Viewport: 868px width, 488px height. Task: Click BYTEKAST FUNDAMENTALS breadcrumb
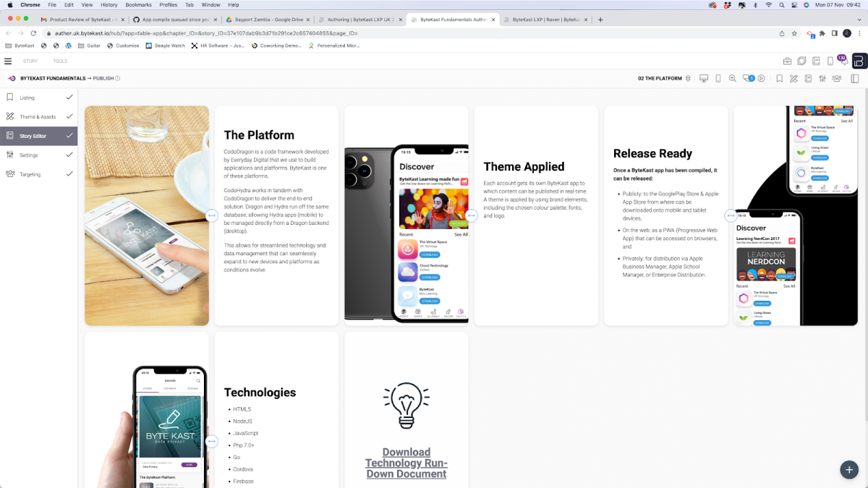(53, 78)
